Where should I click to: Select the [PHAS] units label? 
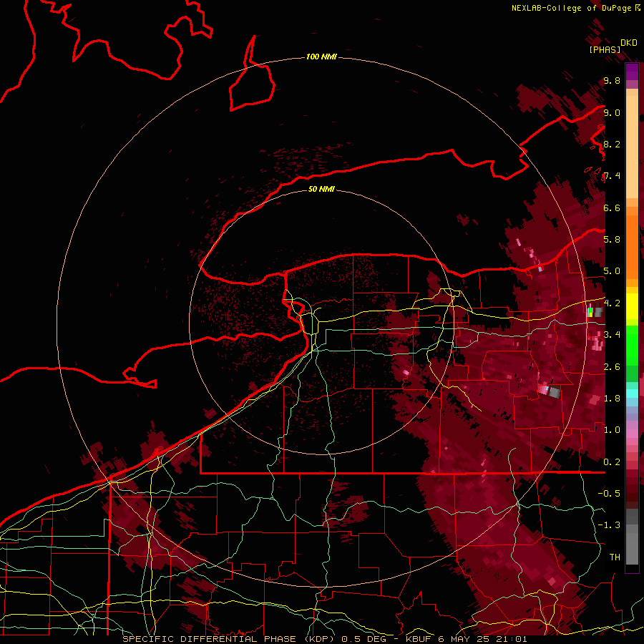(x=605, y=49)
